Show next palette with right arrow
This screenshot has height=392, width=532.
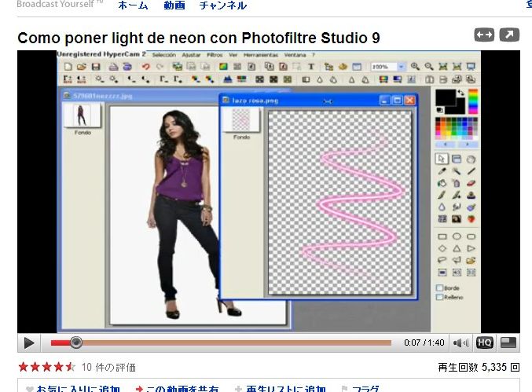(468, 145)
